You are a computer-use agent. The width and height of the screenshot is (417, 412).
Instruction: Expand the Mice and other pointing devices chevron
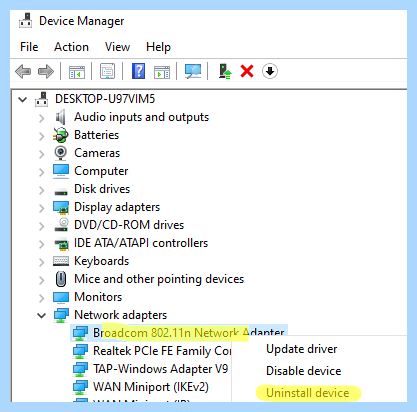tap(41, 280)
